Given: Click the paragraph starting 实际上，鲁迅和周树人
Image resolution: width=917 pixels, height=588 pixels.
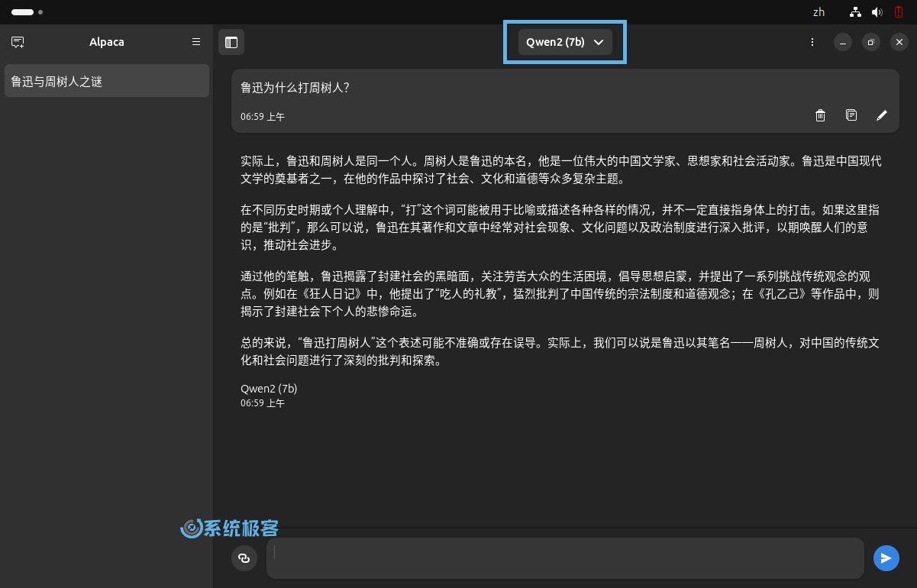Looking at the screenshot, I should pos(561,170).
